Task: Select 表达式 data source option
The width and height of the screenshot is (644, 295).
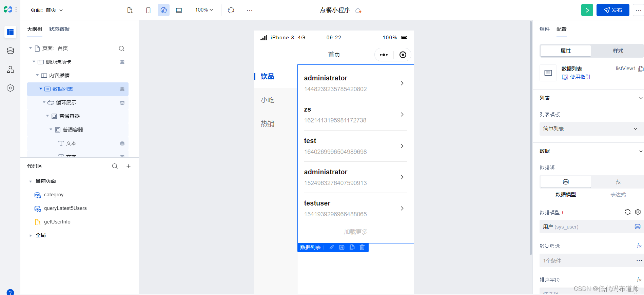Action: 618,182
